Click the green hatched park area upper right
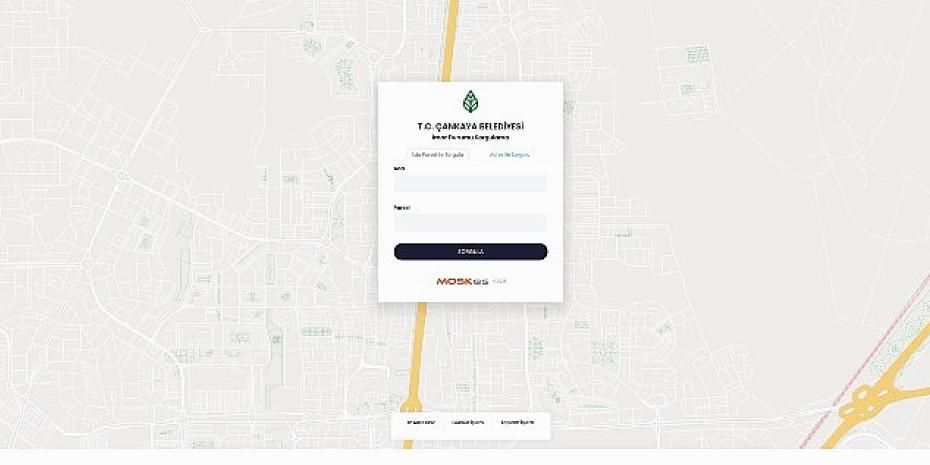Screen dimensions: 930x465 pos(698,54)
